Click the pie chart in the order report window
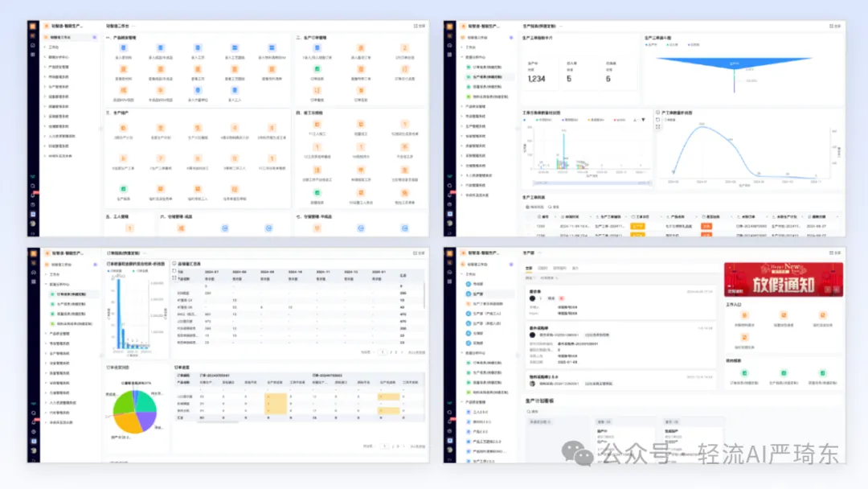Image resolution: width=868 pixels, height=489 pixels. tap(134, 411)
